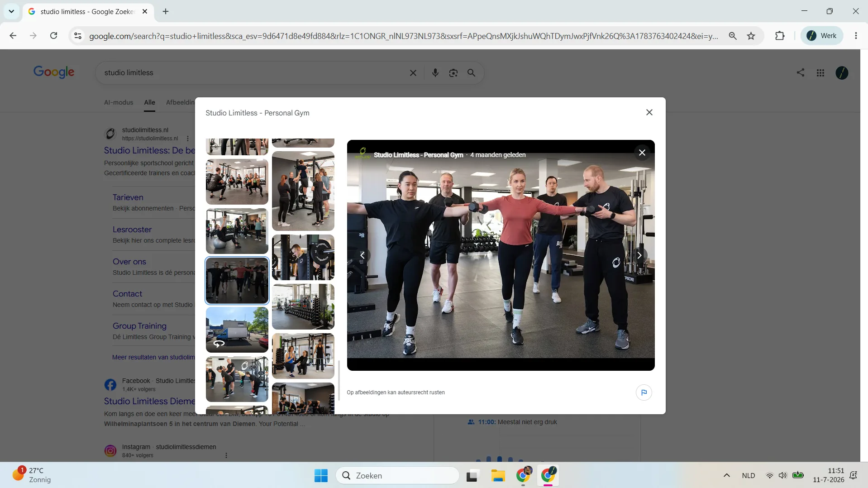Open the group workout thumbnail below street view
The width and height of the screenshot is (868, 488).
(x=237, y=379)
